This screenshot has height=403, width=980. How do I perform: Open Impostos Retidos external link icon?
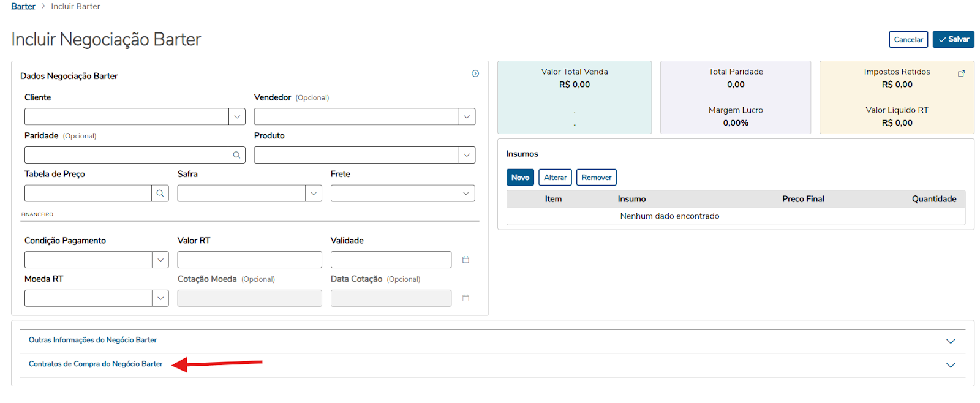pos(961,73)
